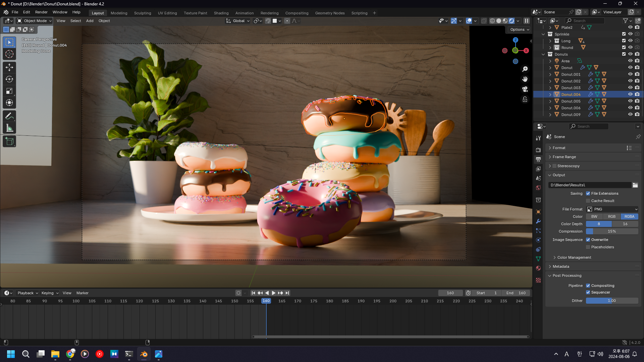Viewport: 644px width, 362px height.
Task: Disable the Compositing pipeline checkbox
Action: click(x=588, y=286)
